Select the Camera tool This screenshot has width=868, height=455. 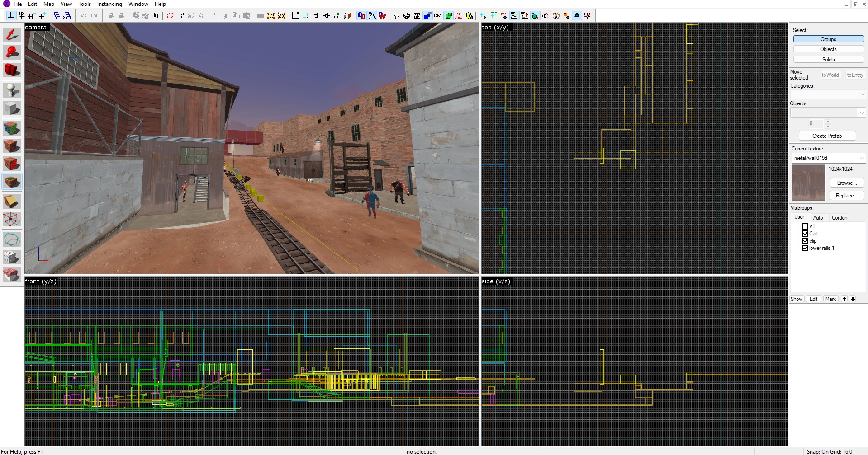pos(12,70)
